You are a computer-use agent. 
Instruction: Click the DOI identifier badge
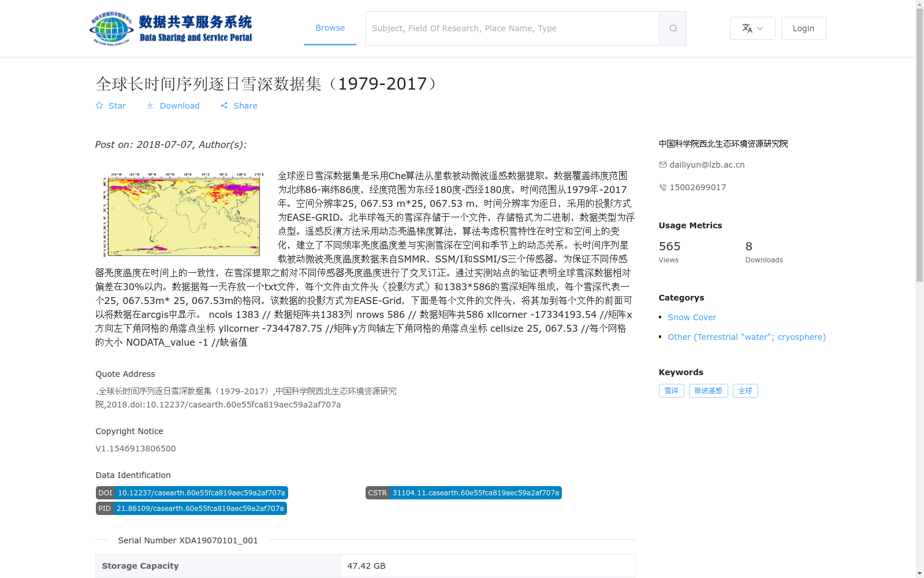coord(192,493)
